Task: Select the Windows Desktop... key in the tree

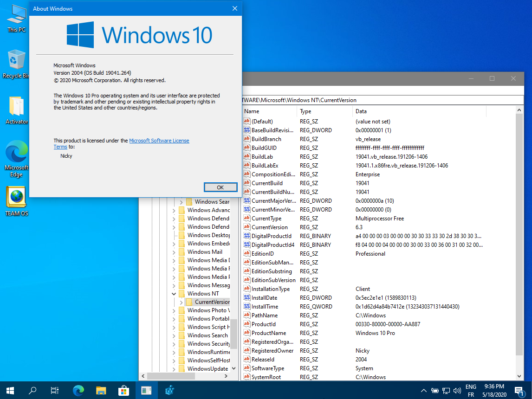Action: [x=208, y=235]
